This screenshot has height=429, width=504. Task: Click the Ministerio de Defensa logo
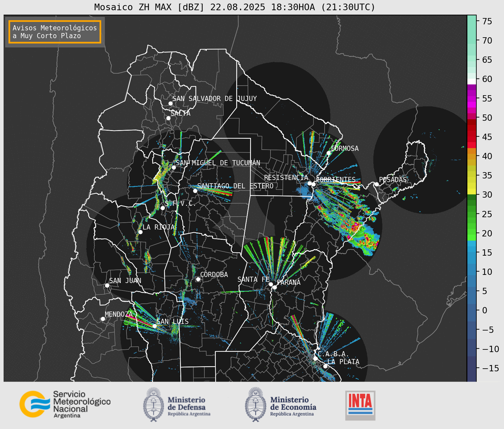tap(177, 404)
